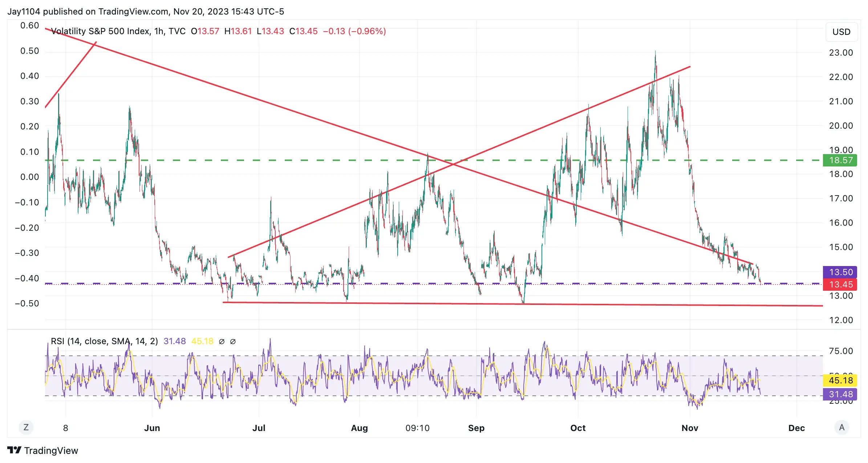
Task: Click the 13.50 purple price label
Action: pyautogui.click(x=840, y=272)
